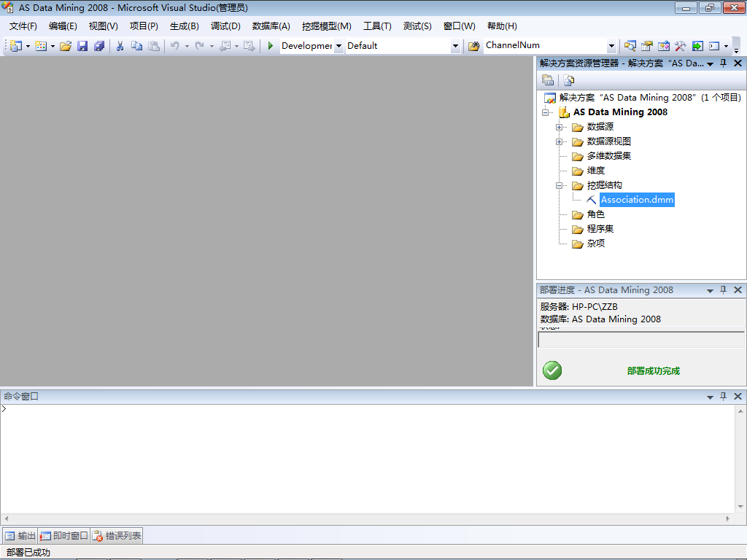The width and height of the screenshot is (747, 560).
Task: Click the Navigate Backward icon
Action: (x=225, y=46)
